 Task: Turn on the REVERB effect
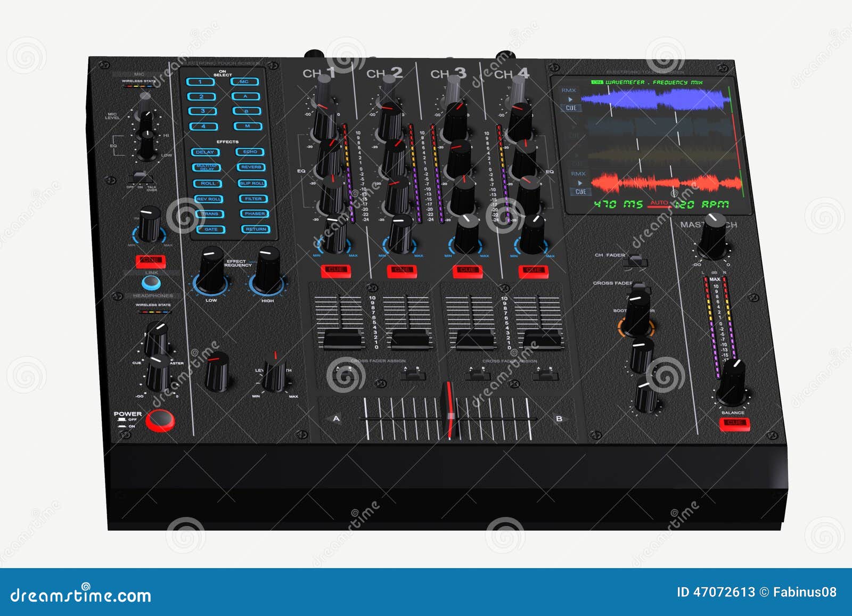coord(251,167)
